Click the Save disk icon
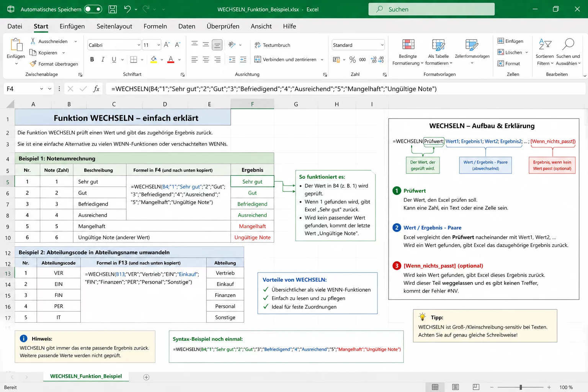 [113, 9]
